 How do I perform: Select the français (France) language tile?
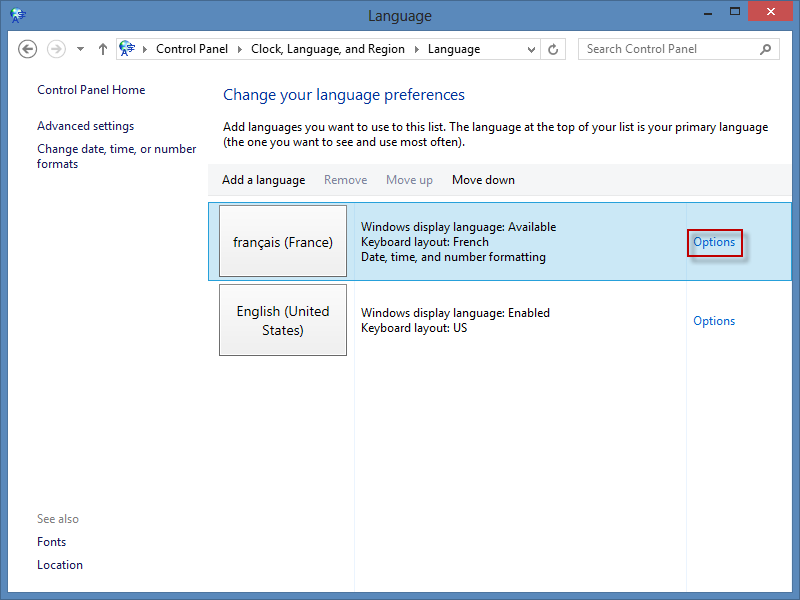[x=283, y=242]
